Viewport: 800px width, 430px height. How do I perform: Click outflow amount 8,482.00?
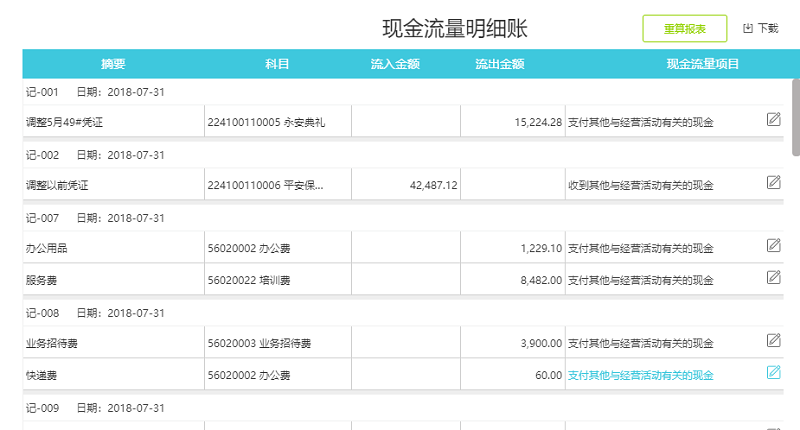541,280
